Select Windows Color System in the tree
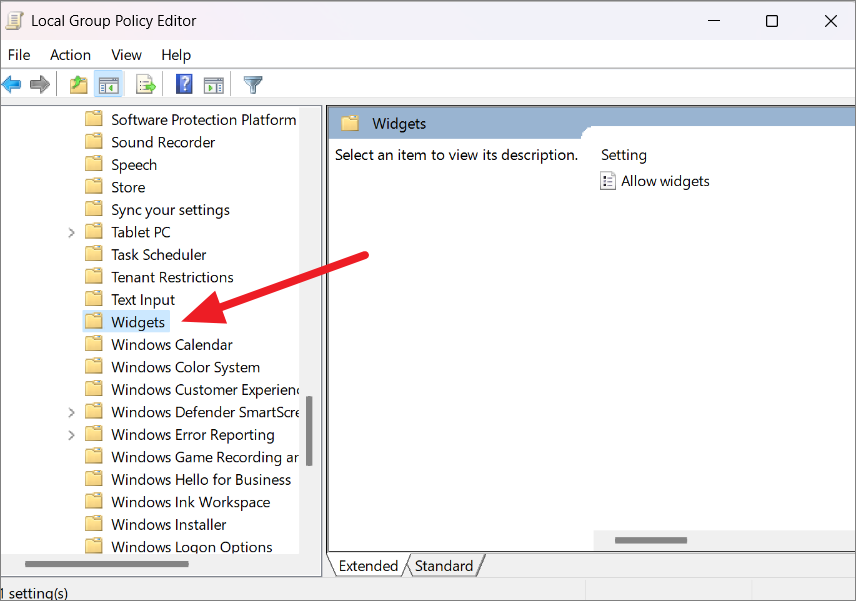 coord(185,367)
